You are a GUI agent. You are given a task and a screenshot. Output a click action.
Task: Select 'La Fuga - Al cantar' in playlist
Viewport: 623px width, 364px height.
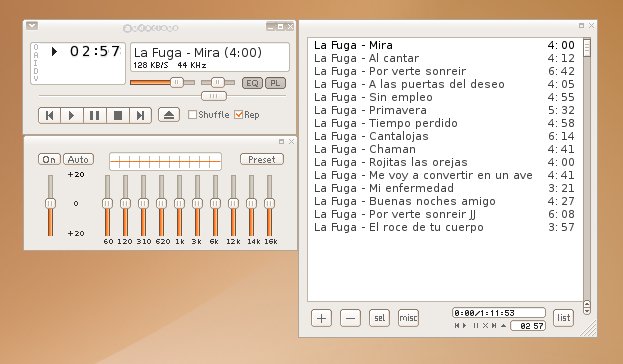[x=444, y=58]
